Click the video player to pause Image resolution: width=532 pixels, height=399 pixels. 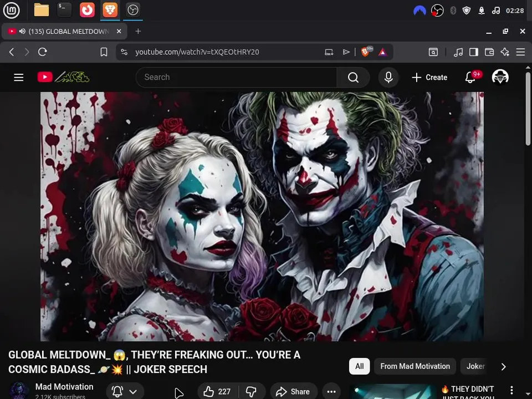262,217
